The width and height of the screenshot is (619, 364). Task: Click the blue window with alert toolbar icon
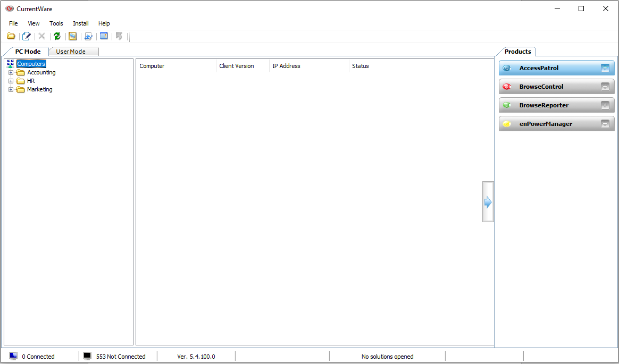[104, 36]
